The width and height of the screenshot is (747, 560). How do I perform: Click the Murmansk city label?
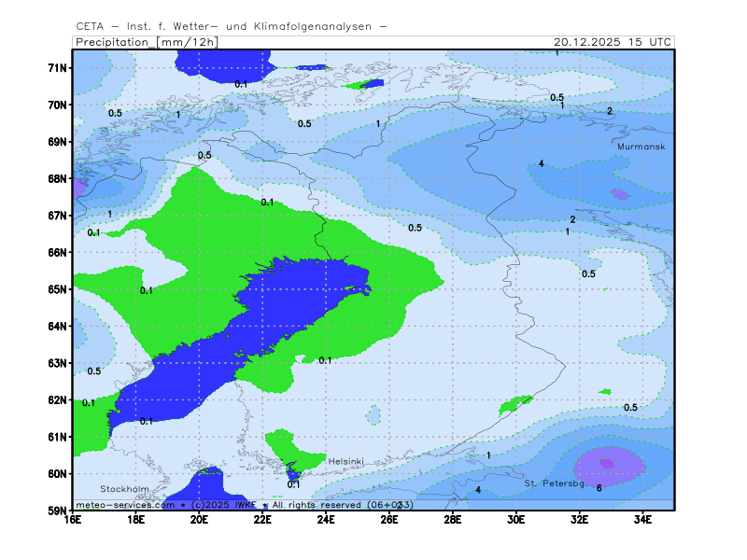tap(641, 147)
